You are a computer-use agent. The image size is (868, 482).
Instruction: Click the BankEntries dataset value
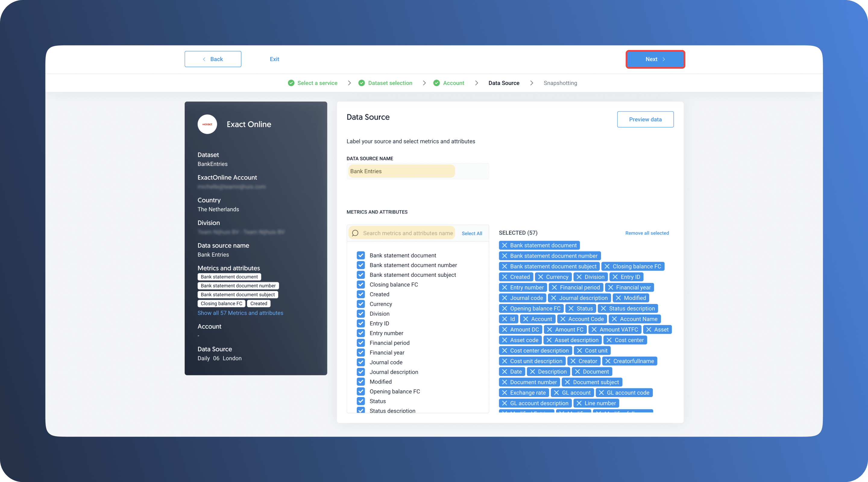(212, 164)
